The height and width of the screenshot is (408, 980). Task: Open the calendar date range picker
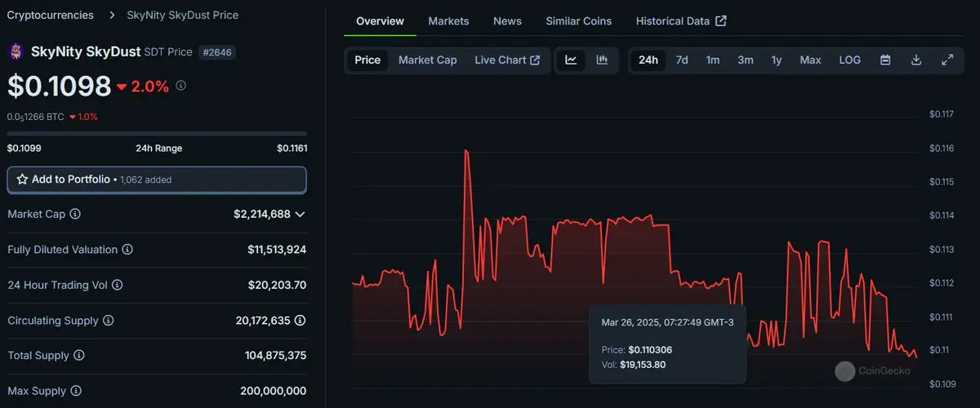coord(885,60)
